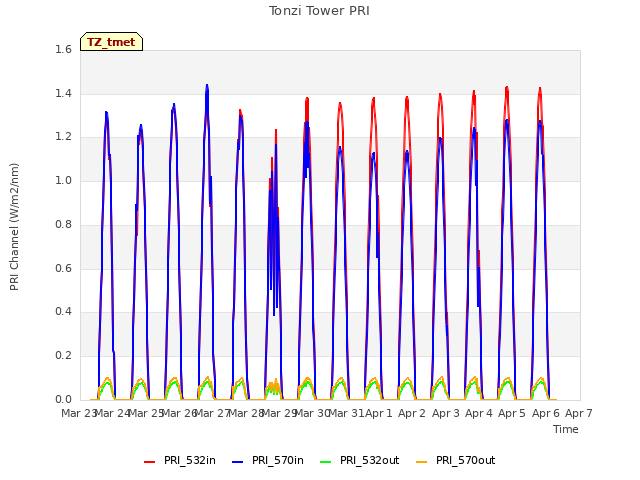Click the 0.6 y-axis tick label
Screen dimensions: 640x480
[x=63, y=268]
